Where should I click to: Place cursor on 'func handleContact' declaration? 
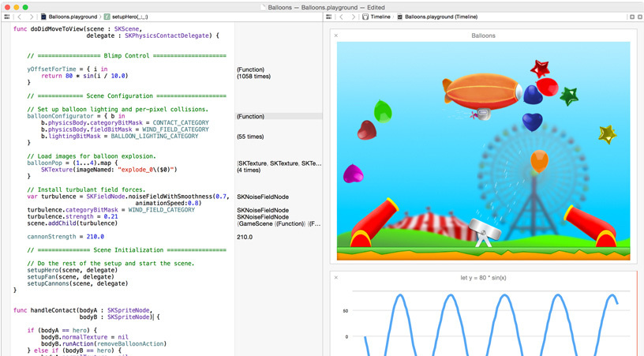(83, 310)
